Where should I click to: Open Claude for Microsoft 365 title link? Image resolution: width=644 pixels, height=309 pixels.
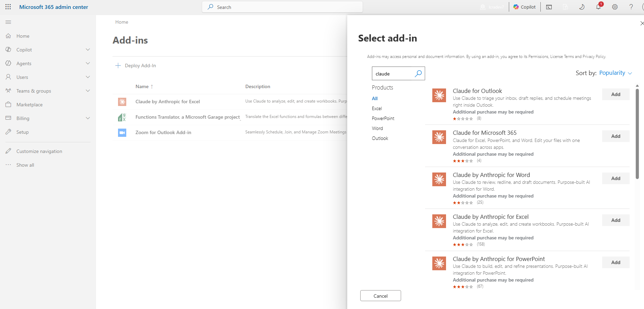(x=484, y=133)
